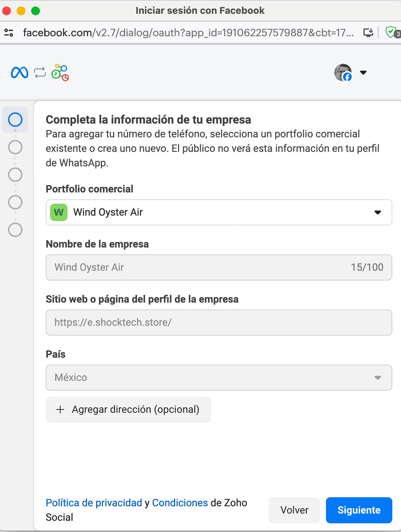
Task: Select the first step circle in sidebar
Action: [15, 120]
